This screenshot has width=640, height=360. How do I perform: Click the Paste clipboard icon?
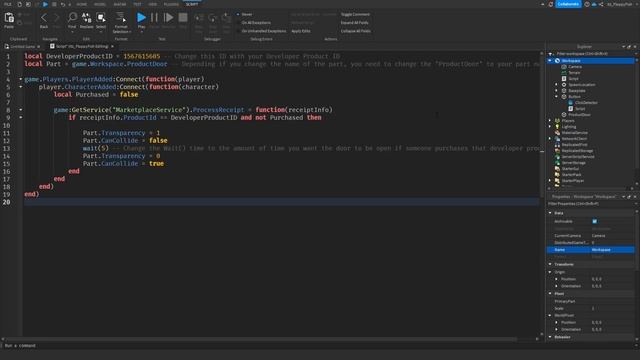9,18
